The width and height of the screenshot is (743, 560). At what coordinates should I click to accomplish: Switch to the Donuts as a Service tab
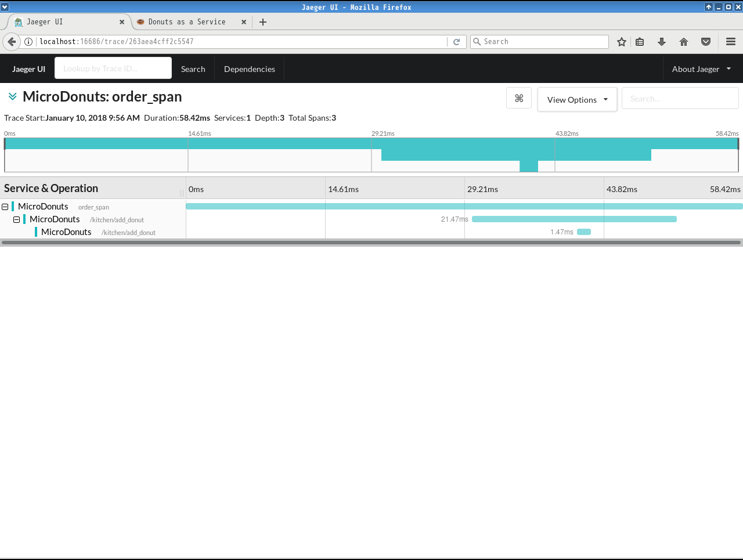192,22
